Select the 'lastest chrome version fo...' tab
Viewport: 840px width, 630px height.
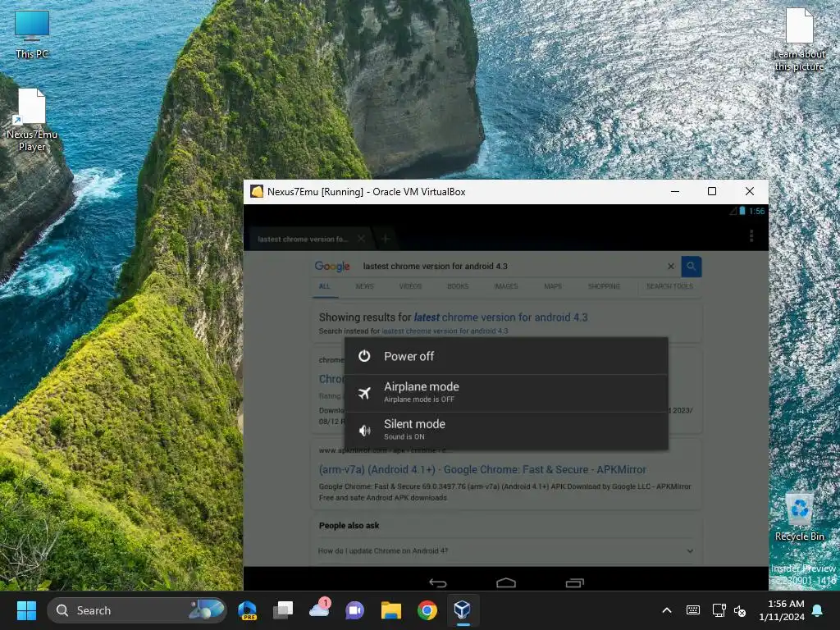[303, 239]
